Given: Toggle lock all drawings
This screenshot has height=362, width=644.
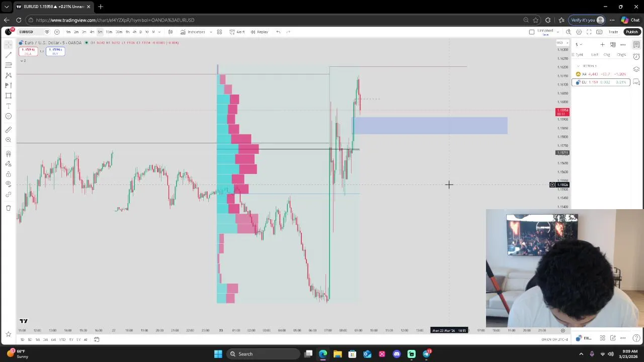Looking at the screenshot, I should [9, 174].
